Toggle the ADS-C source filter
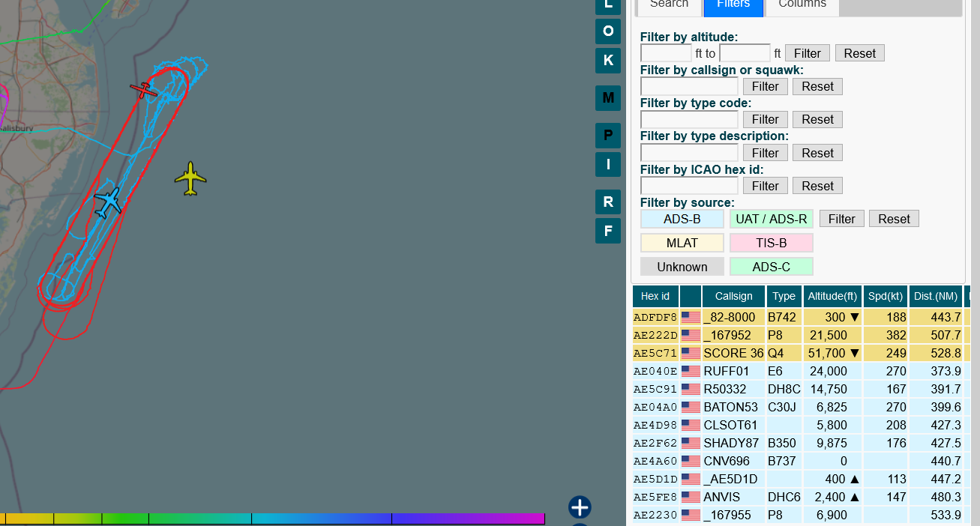This screenshot has height=526, width=980. click(x=772, y=267)
